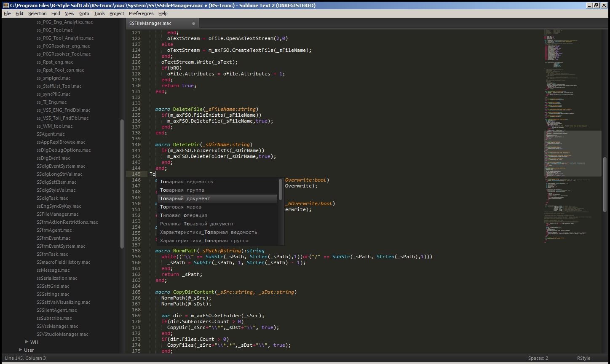Switch to SSFileManager.mac tab
Viewport: 610px width, 364px height.
click(162, 23)
